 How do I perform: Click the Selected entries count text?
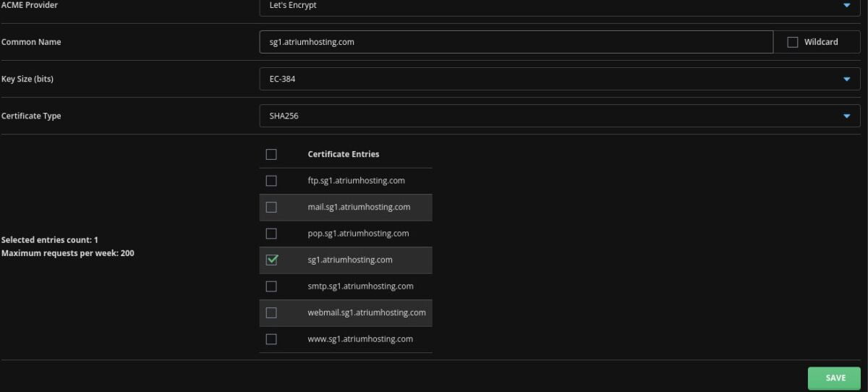click(50, 240)
